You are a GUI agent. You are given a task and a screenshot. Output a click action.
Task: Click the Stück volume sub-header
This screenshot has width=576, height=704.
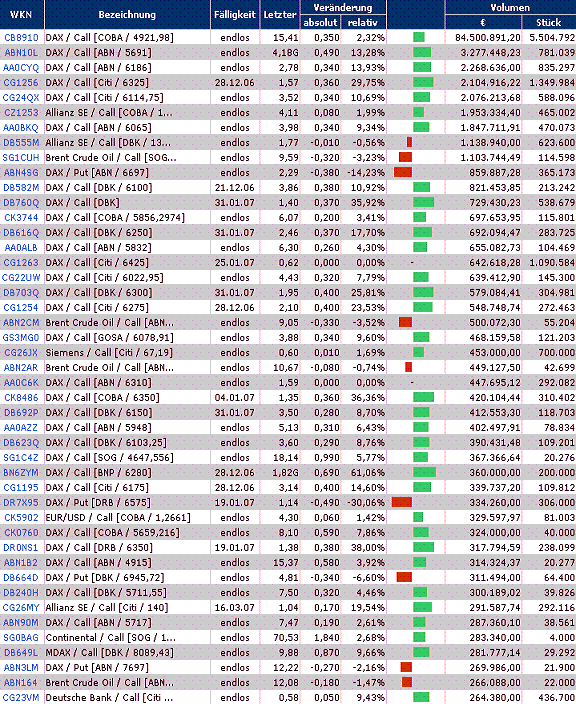coord(549,22)
